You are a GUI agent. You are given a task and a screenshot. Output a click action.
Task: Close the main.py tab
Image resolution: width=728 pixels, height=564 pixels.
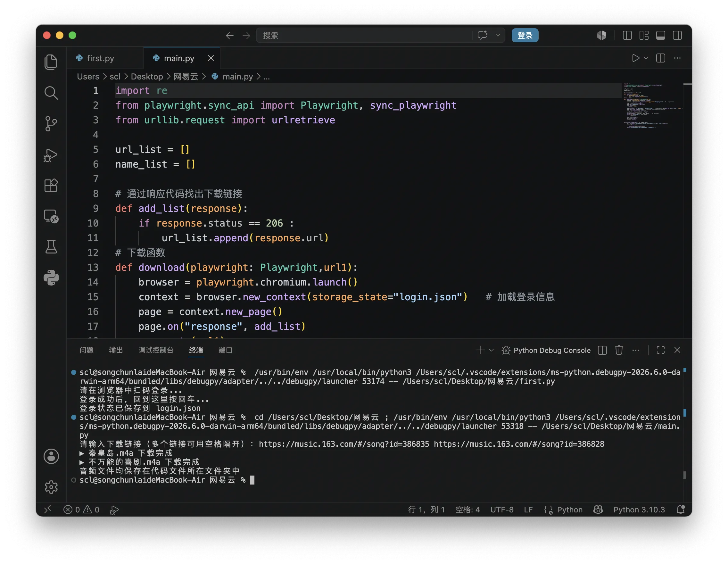point(211,58)
